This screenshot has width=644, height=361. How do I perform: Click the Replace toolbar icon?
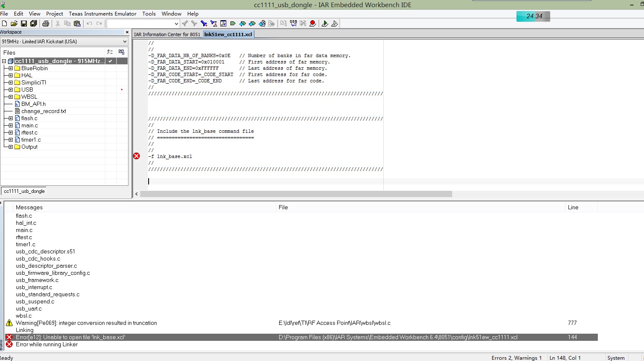(x=214, y=24)
